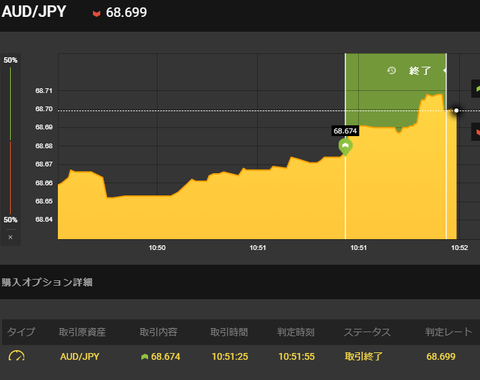Click the small arrow right of 終了
The width and height of the screenshot is (480, 380).
click(x=444, y=70)
